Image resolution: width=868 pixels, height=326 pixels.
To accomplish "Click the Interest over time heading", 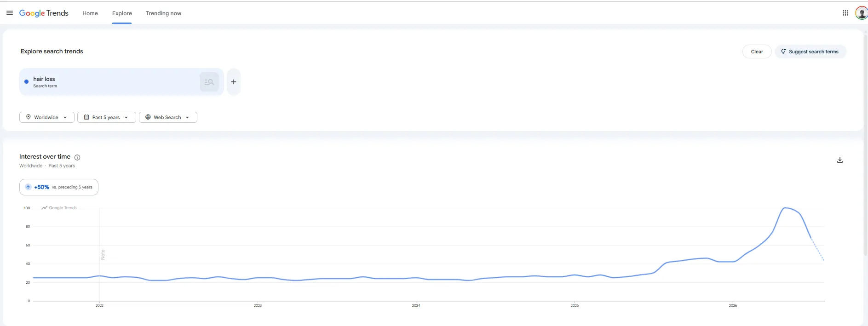I will 45,156.
